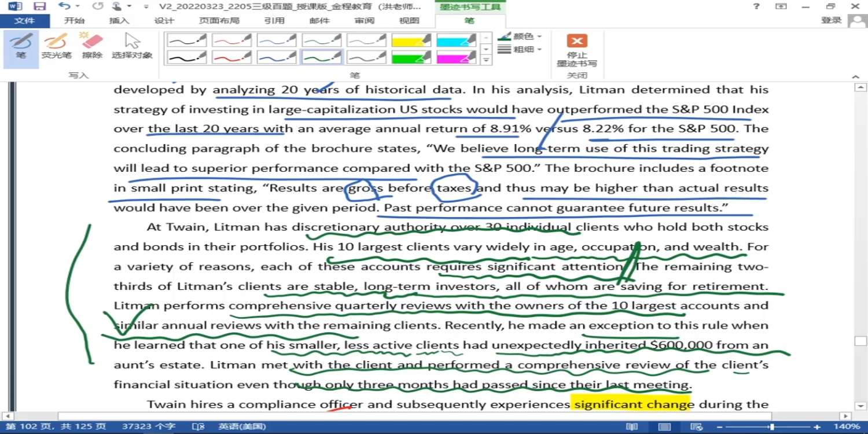Click the 140% zoom level button
This screenshot has height=434, width=868.
tap(847, 427)
